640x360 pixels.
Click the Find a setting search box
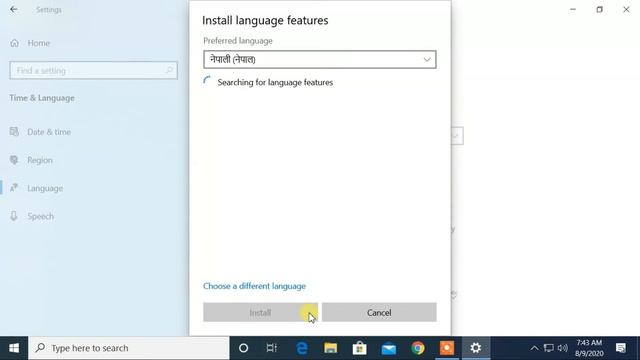pos(93,71)
